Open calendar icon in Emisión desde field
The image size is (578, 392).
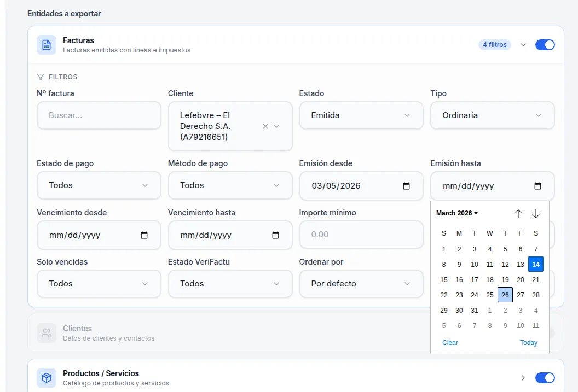(406, 186)
